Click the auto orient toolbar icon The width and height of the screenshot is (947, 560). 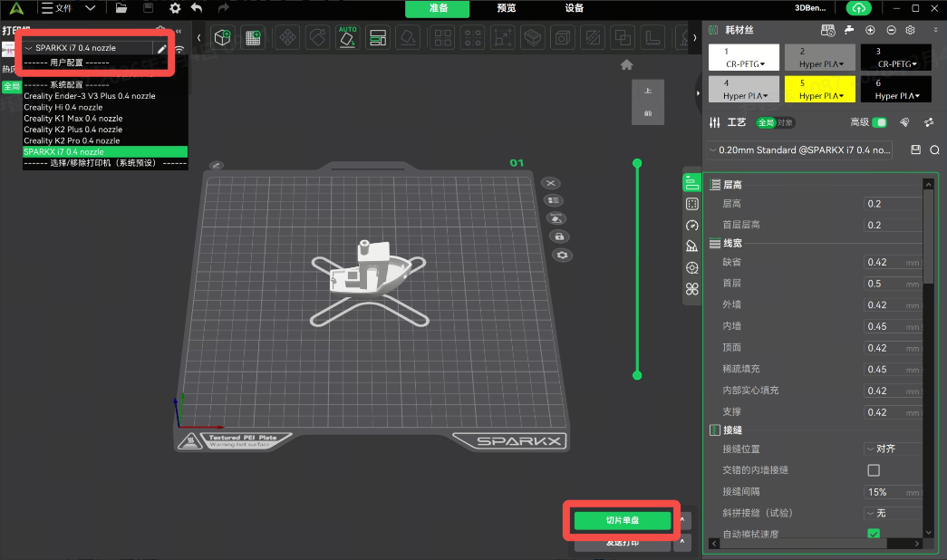pos(347,38)
